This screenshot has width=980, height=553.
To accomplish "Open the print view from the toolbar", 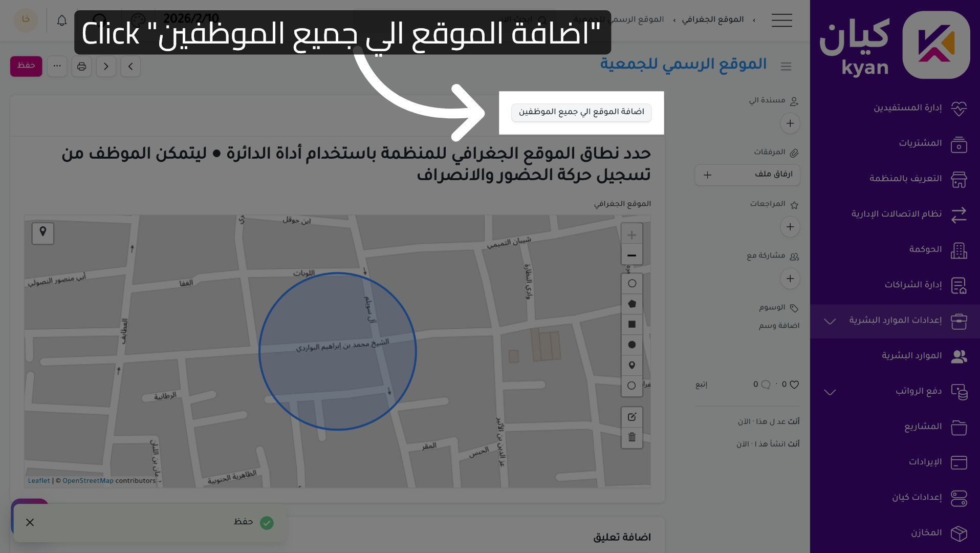I will pyautogui.click(x=82, y=66).
